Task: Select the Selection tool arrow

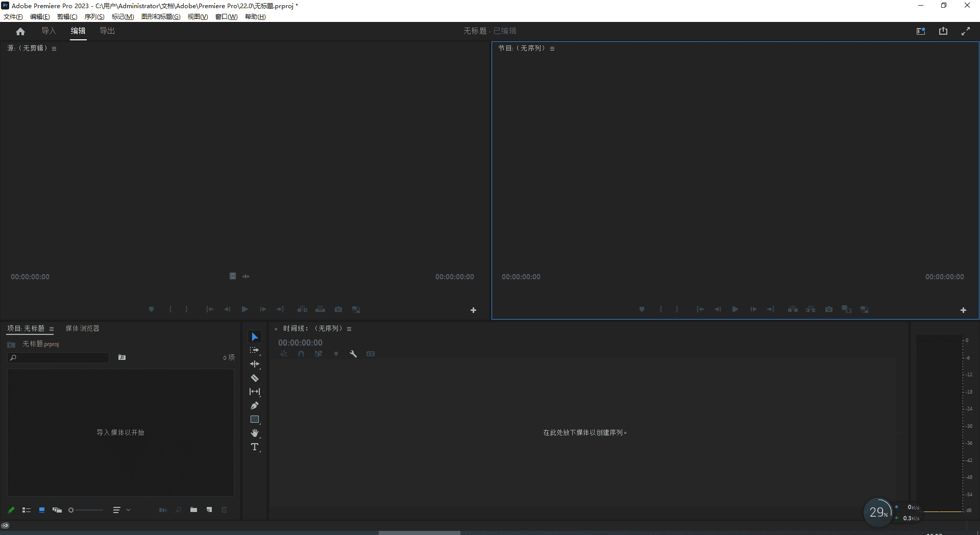Action: point(255,336)
